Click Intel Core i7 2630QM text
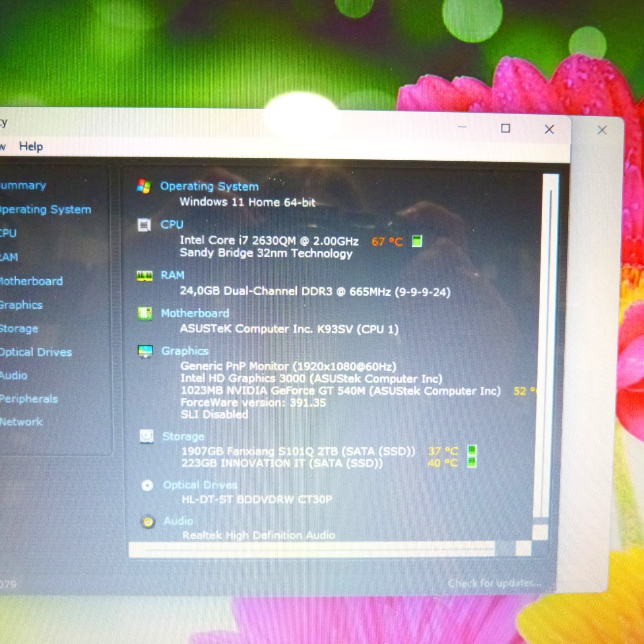Image resolution: width=644 pixels, height=644 pixels. (x=269, y=241)
